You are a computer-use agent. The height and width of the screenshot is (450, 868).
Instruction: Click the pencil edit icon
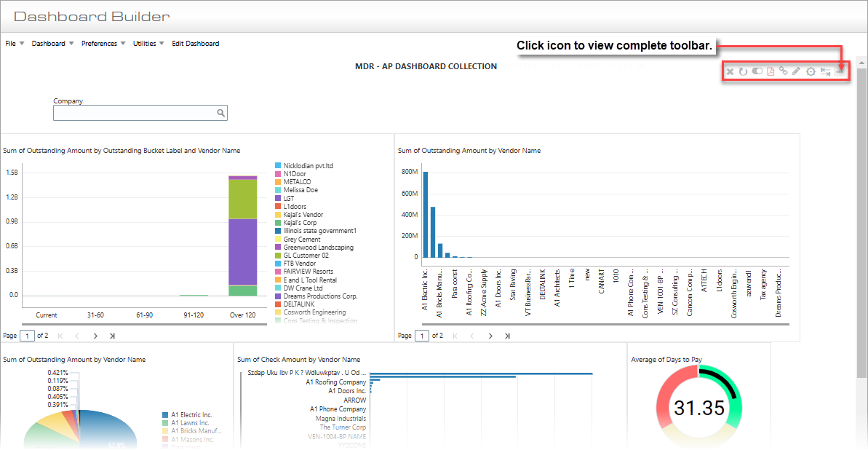coord(797,71)
